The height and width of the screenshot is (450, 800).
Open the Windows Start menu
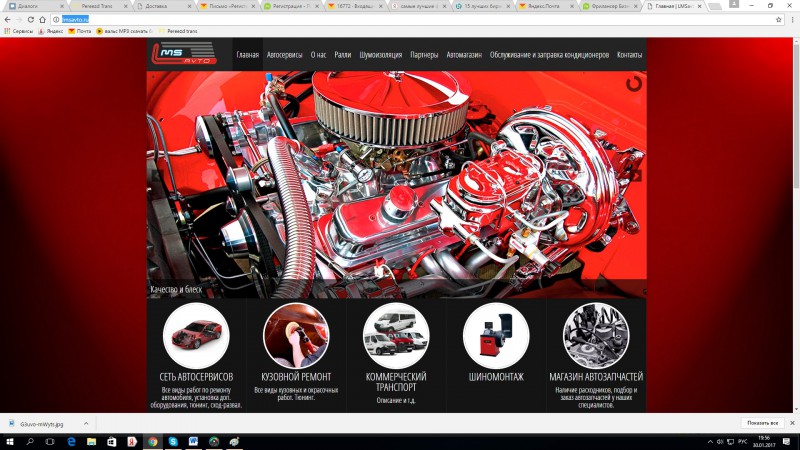tap(10, 442)
